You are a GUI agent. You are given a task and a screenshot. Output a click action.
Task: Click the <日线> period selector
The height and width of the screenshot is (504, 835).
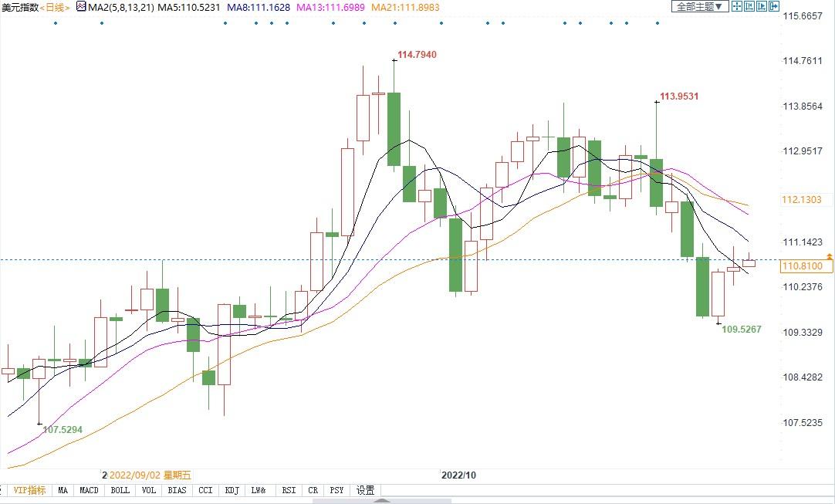point(53,7)
